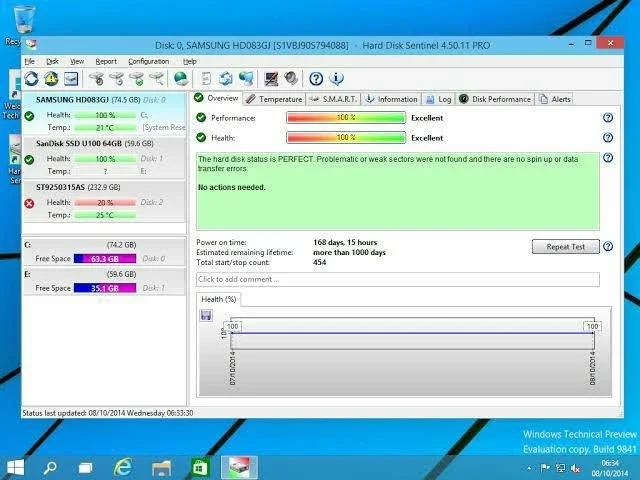Click the comment input field

398,279
